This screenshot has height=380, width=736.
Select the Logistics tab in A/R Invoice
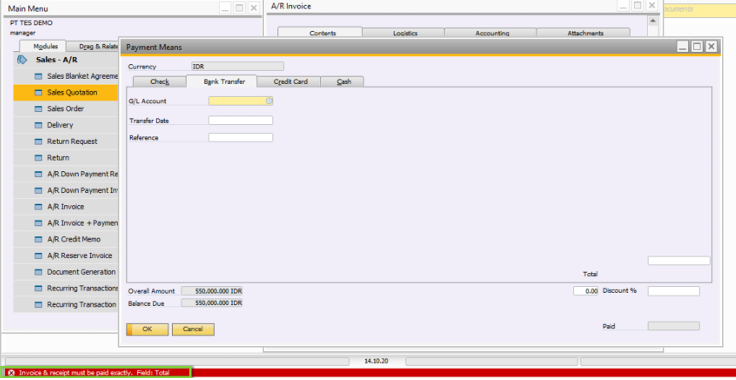405,33
